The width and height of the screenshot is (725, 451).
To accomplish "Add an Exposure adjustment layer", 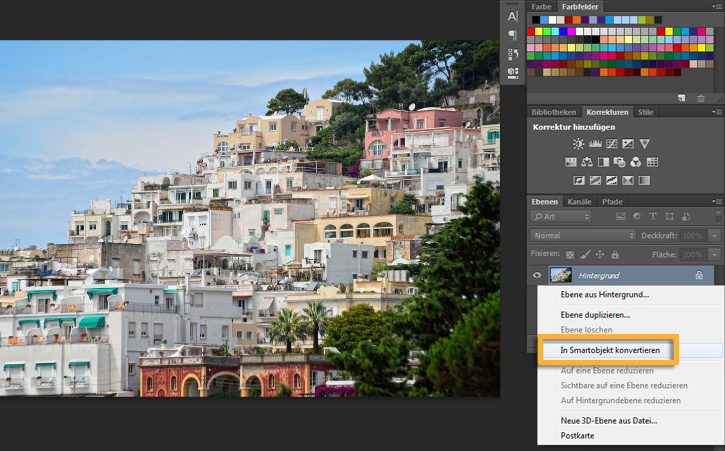I will pos(628,144).
